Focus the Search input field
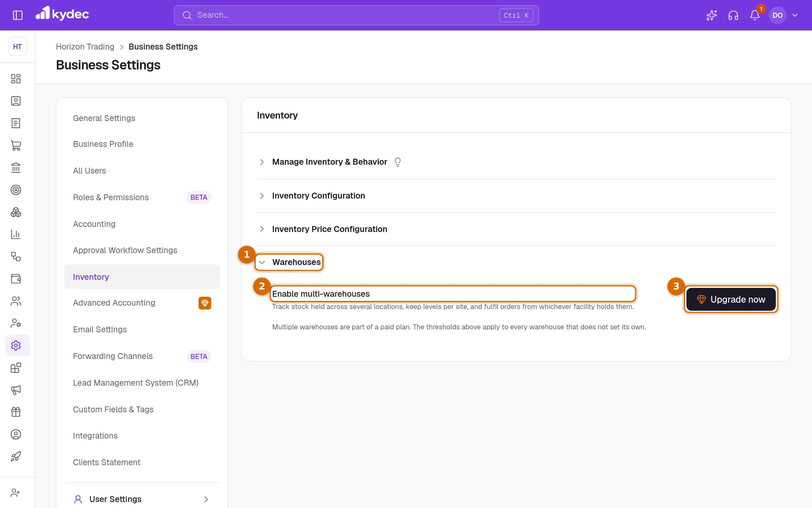 coord(356,15)
